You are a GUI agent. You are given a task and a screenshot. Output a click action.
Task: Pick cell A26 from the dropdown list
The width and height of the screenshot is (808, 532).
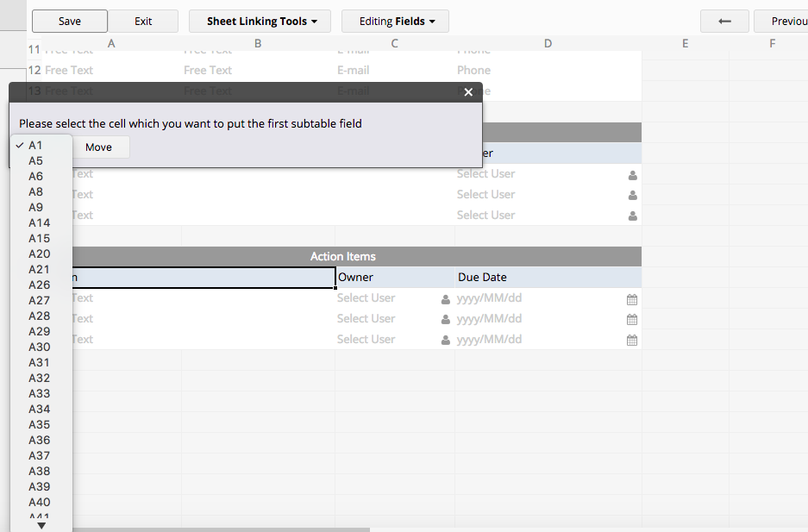click(41, 285)
